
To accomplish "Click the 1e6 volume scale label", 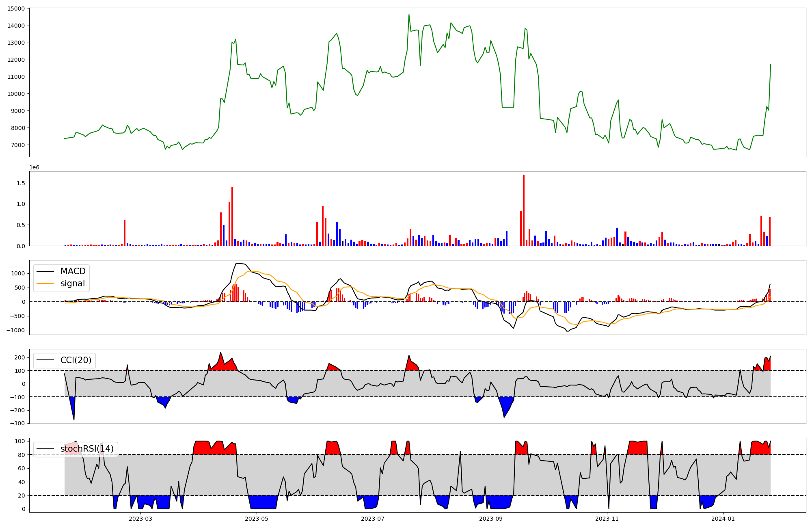I will [35, 167].
